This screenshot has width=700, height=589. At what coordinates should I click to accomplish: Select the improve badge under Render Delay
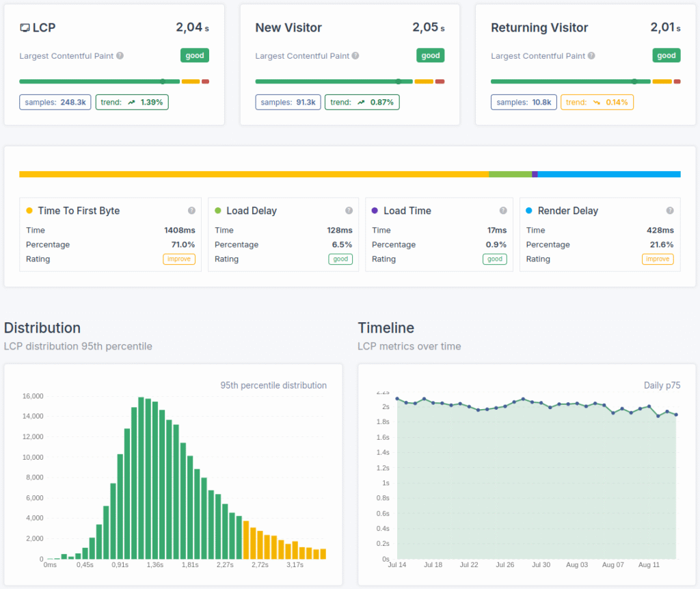click(658, 259)
